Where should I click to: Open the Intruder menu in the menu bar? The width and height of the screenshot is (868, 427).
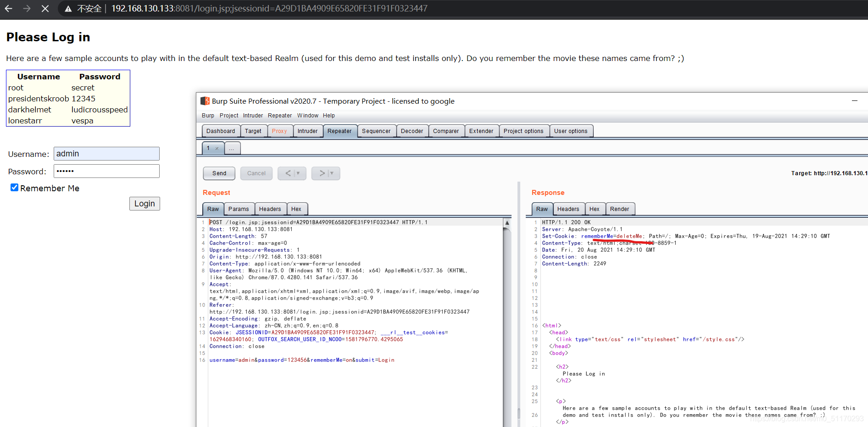(253, 116)
